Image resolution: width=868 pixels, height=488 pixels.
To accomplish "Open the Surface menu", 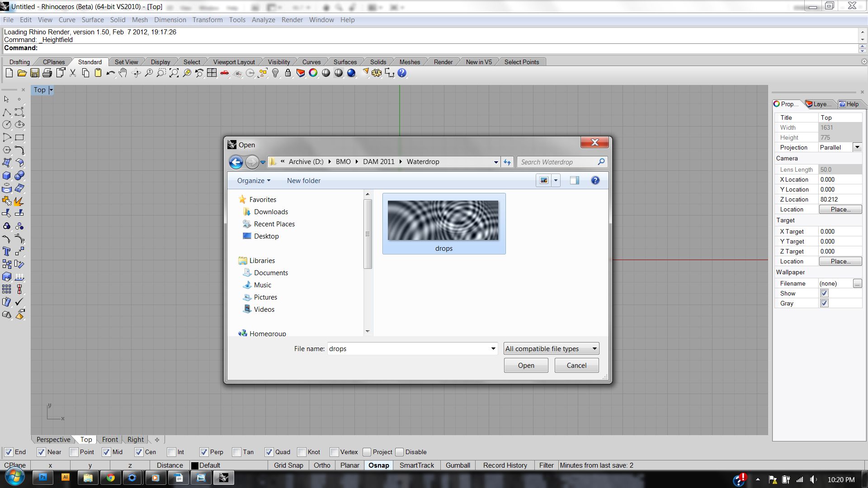I will (92, 20).
